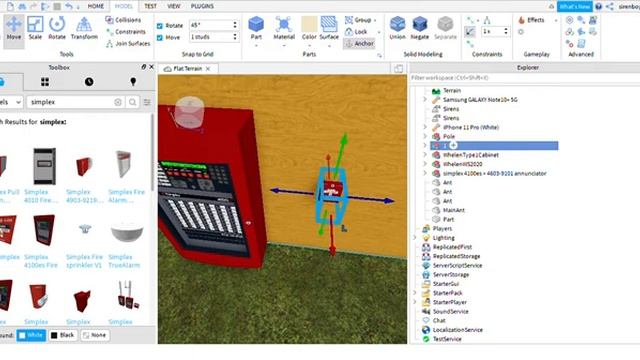Lock the selected part
640x360 pixels.
(356, 31)
